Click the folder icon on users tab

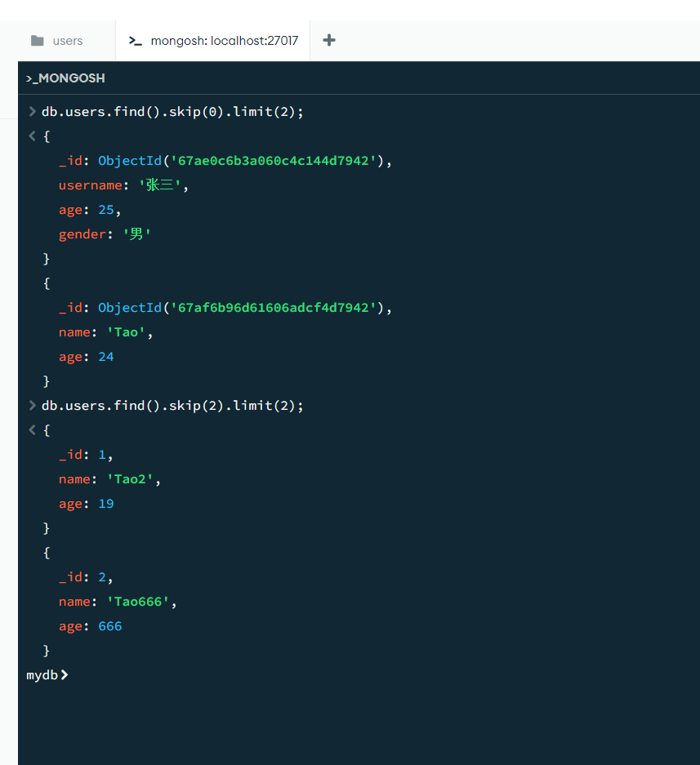(x=37, y=41)
